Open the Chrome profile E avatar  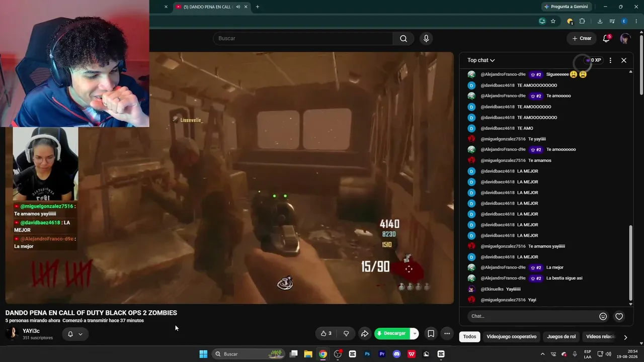[624, 21]
